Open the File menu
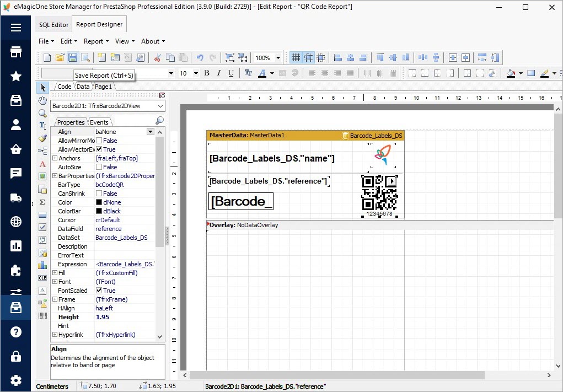 click(x=46, y=41)
